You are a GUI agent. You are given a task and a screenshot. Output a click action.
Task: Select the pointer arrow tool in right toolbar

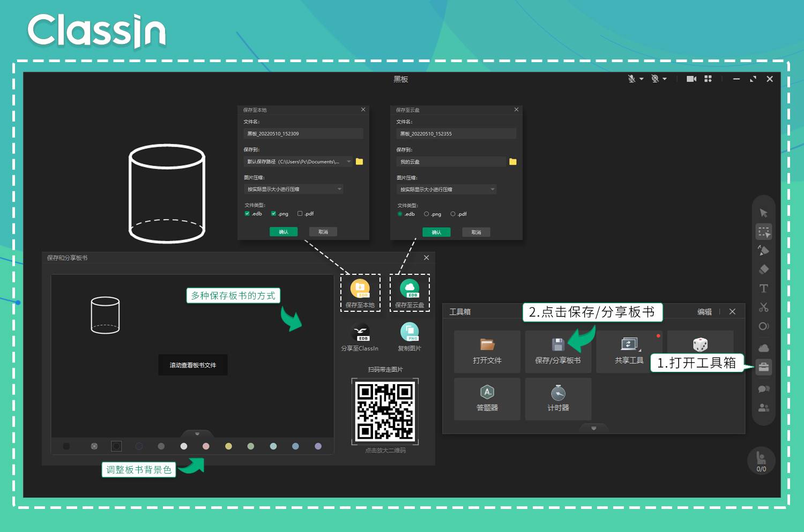point(764,213)
